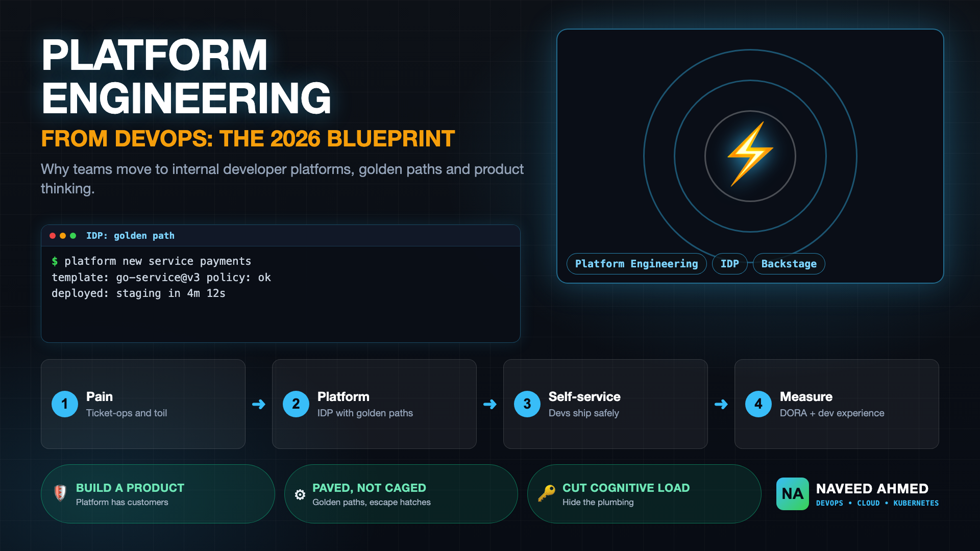Click the 'IDP: golden path' terminal title
980x551 pixels.
pos(130,236)
